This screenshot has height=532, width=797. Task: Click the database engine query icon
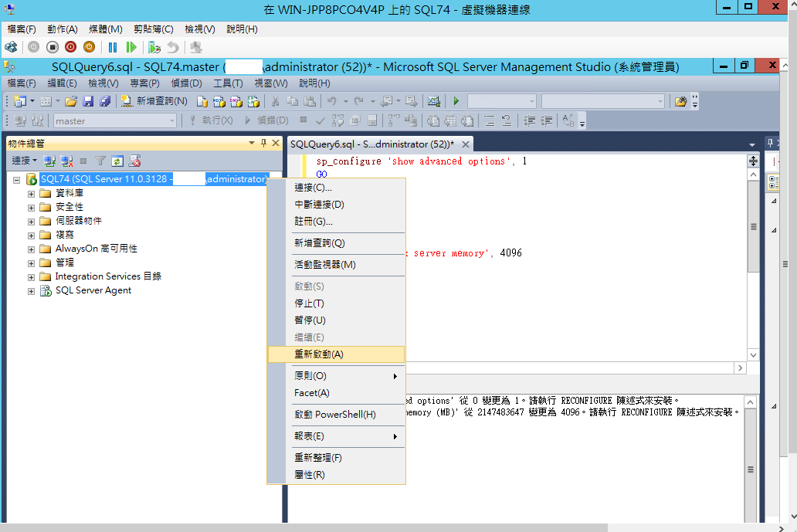pyautogui.click(x=202, y=102)
